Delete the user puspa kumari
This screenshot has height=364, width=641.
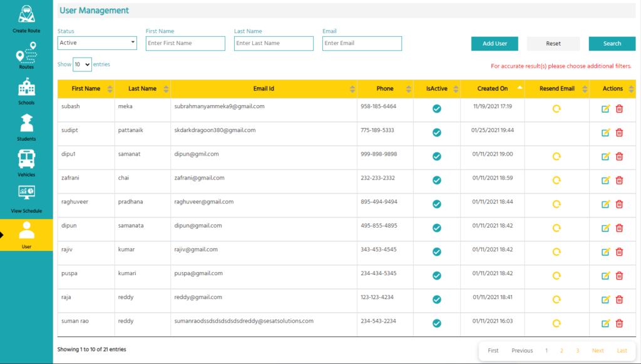619,276
